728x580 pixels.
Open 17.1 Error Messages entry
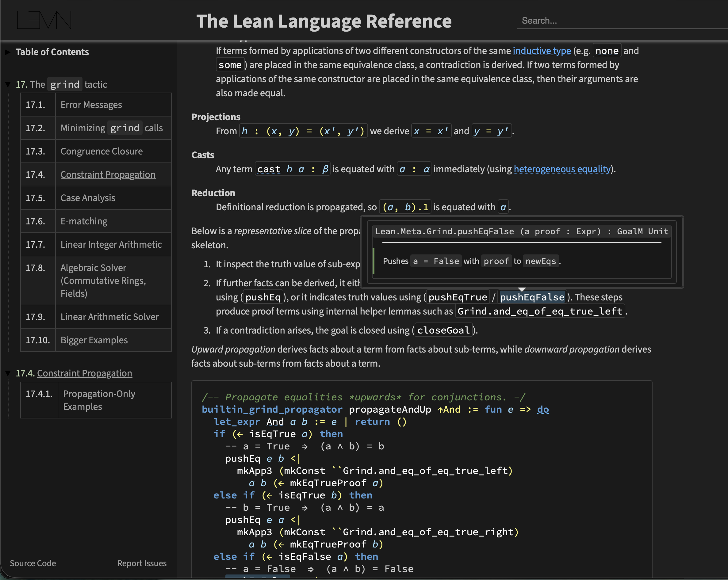click(91, 105)
